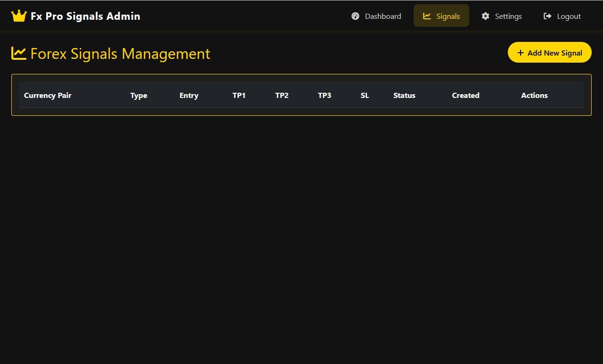Click the plus icon in Add New Signal
Image resolution: width=603 pixels, height=364 pixels.
(520, 53)
